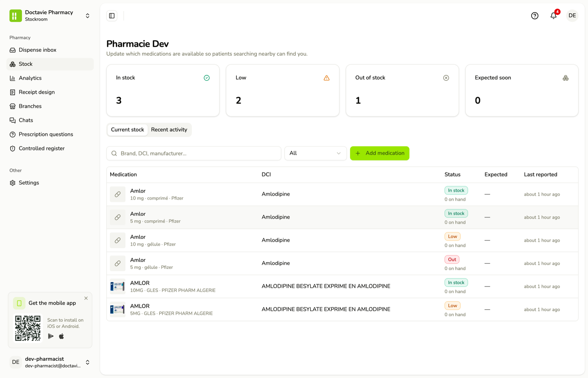Open Controlled register page
The image size is (588, 378).
point(50,149)
